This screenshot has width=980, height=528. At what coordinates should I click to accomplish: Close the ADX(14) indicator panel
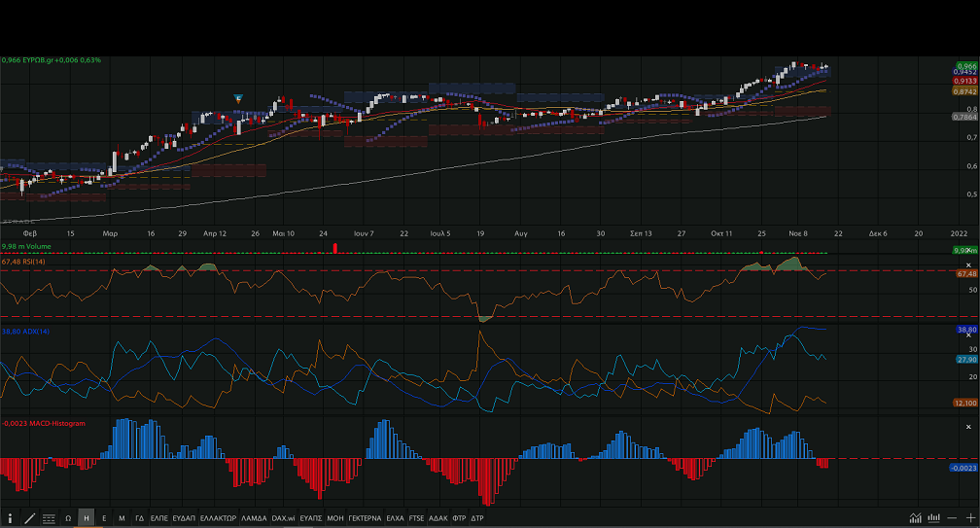(x=969, y=334)
